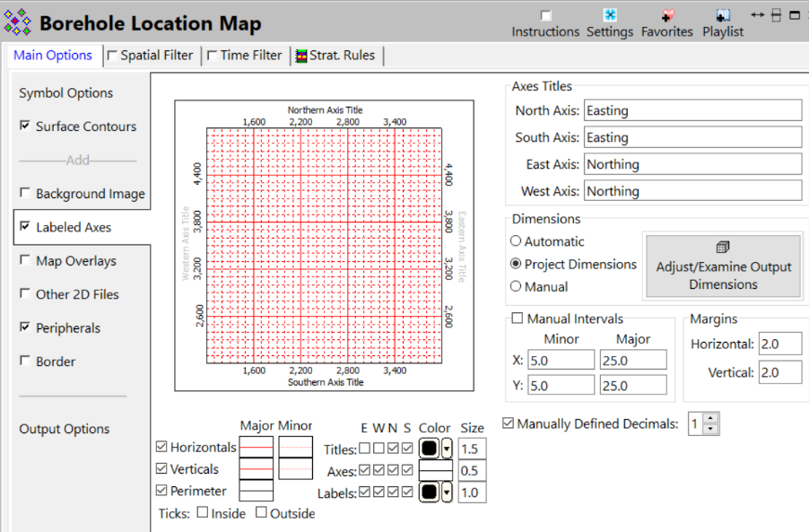Click Adjust/Examine Output Dimensions button

click(x=723, y=267)
